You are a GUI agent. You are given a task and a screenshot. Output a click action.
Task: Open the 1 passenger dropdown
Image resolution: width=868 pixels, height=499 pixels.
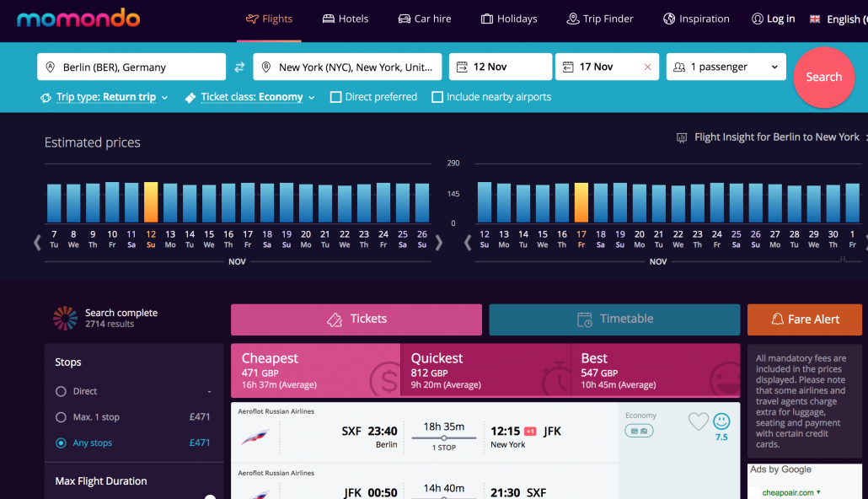coord(726,67)
